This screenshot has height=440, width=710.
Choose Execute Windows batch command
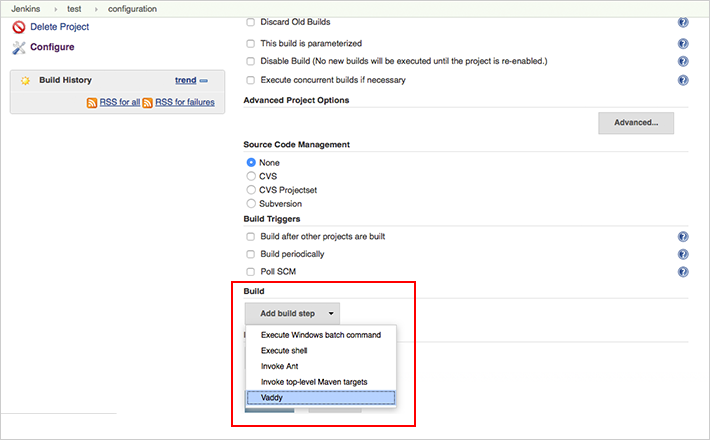click(x=321, y=335)
